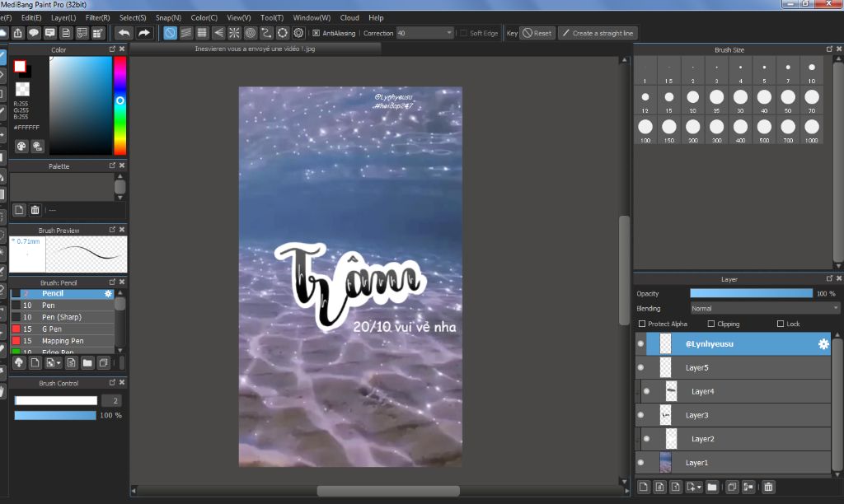This screenshot has width=844, height=504.
Task: Open settings gear on Pencil brush
Action: click(108, 294)
